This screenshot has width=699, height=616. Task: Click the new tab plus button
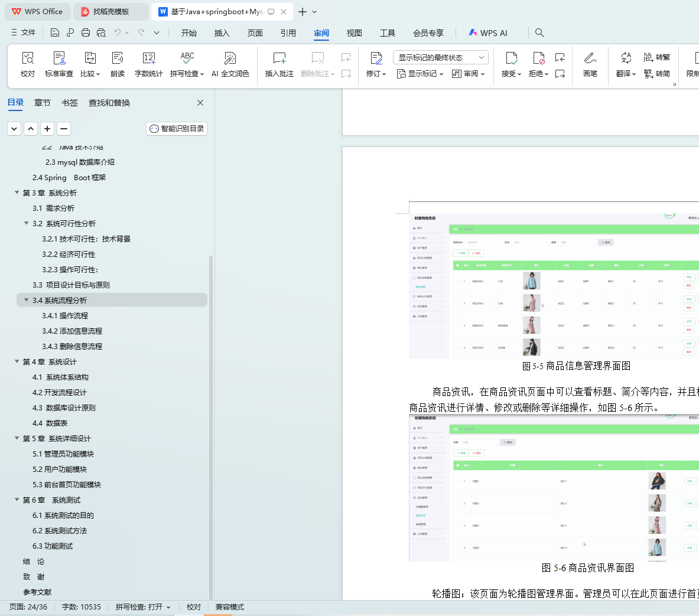(x=303, y=12)
